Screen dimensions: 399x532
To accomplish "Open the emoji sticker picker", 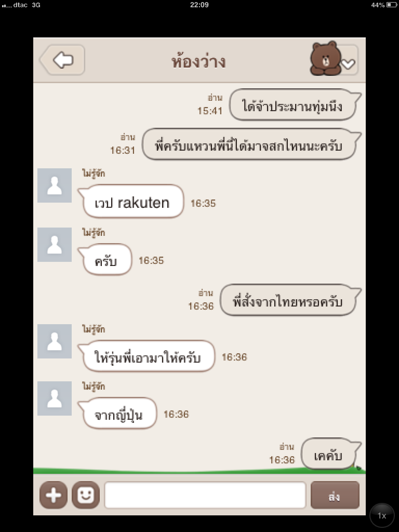I will point(86,495).
